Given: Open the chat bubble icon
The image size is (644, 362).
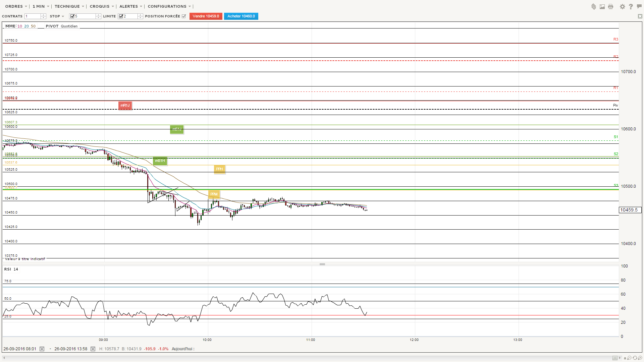Looking at the screenshot, I should [639, 7].
